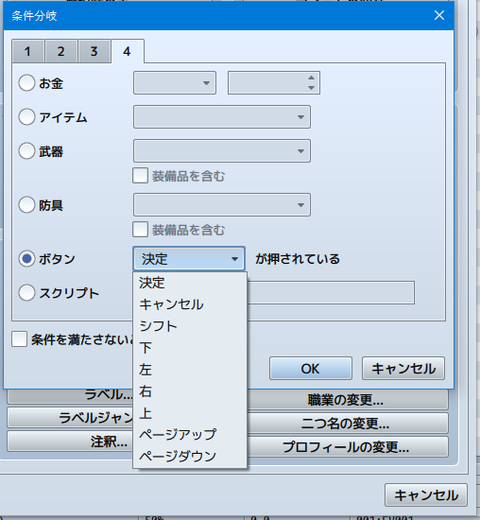The width and height of the screenshot is (480, 520).
Task: Click ラベルジャンプ button in background window
Action: [70, 418]
